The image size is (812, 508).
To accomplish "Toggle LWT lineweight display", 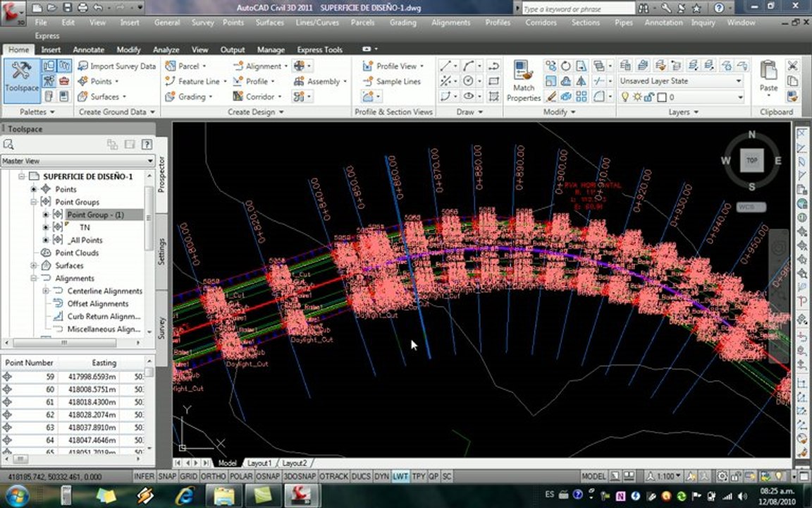I will click(400, 476).
